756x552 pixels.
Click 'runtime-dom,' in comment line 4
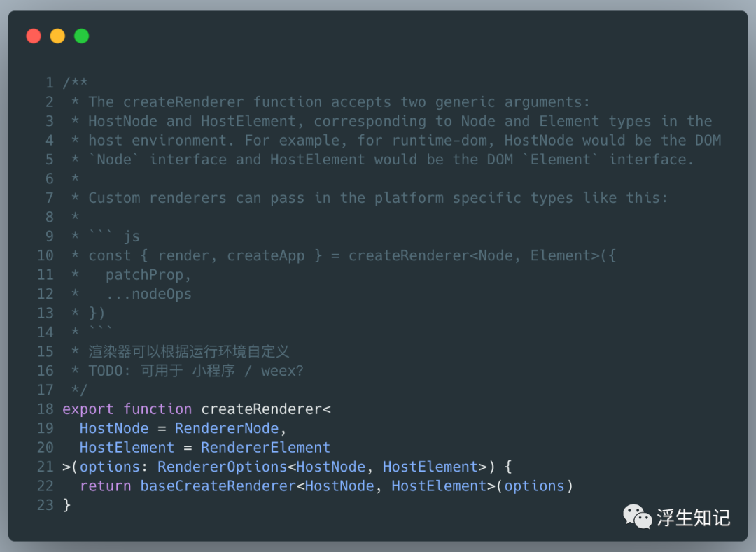pos(443,140)
